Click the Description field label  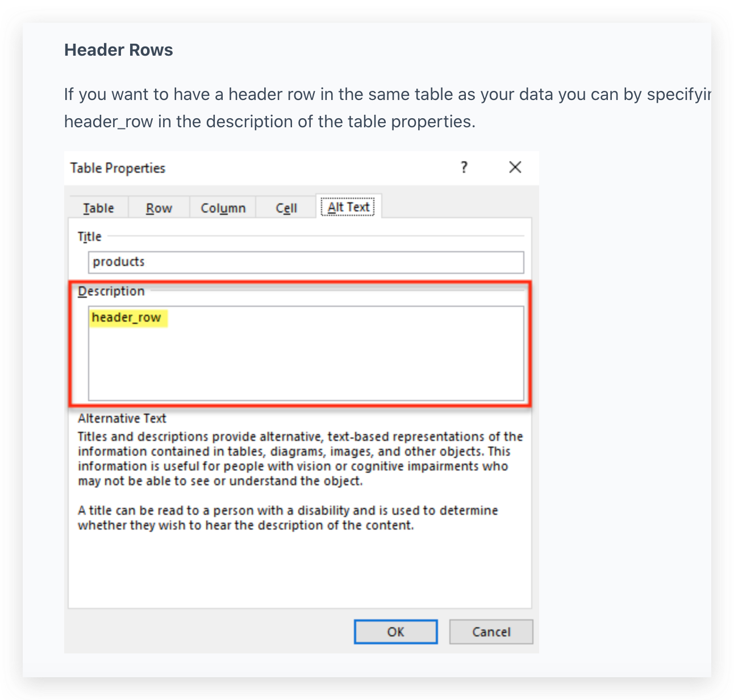(x=111, y=291)
